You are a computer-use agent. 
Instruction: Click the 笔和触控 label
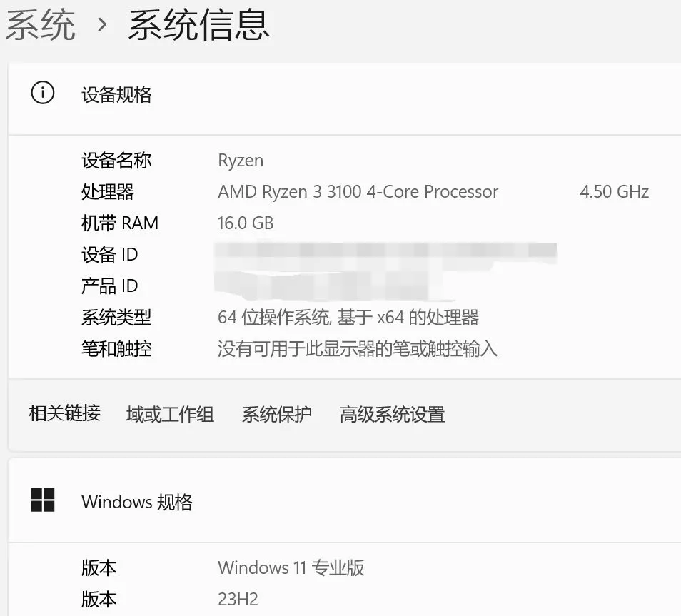tap(116, 348)
